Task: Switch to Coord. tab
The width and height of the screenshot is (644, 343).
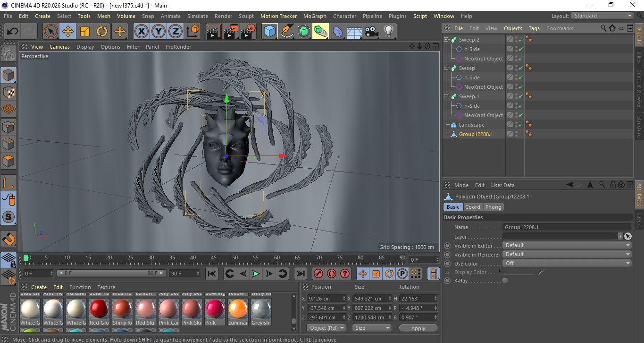Action: (473, 207)
